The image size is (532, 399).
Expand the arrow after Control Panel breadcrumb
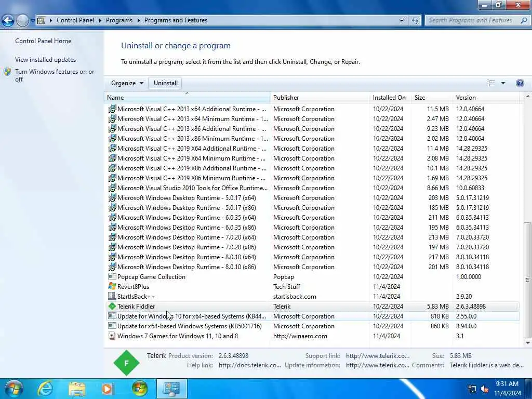pyautogui.click(x=100, y=20)
